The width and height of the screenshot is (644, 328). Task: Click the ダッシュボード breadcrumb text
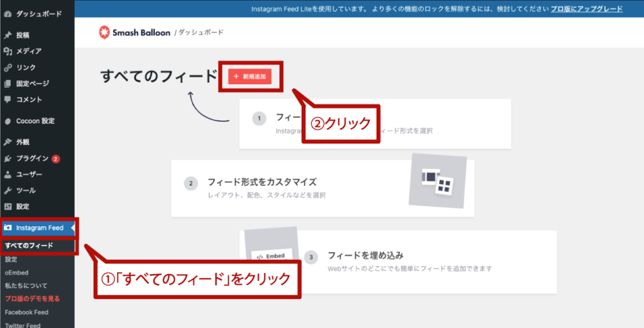click(x=201, y=33)
